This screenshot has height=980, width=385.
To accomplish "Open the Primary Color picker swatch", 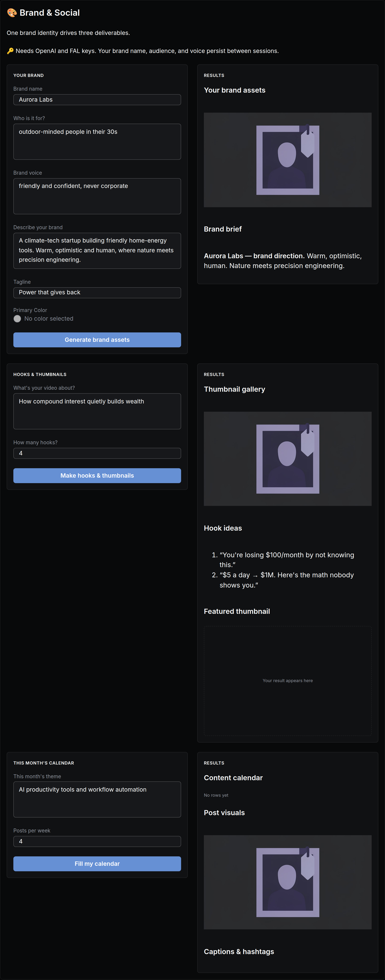I will point(17,319).
